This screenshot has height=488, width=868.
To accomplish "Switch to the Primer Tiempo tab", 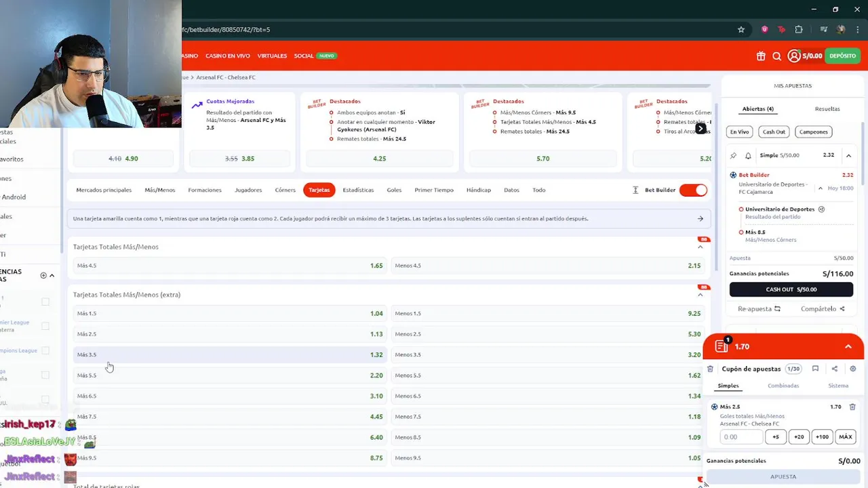I will (434, 190).
